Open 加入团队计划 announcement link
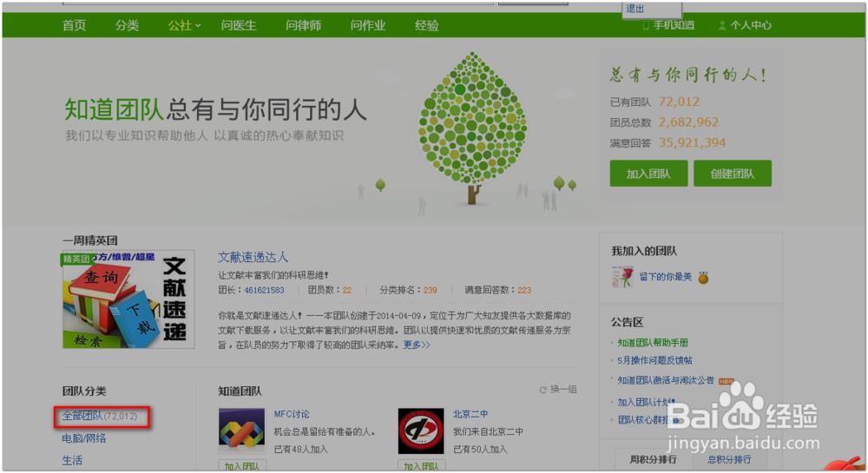 coord(646,402)
